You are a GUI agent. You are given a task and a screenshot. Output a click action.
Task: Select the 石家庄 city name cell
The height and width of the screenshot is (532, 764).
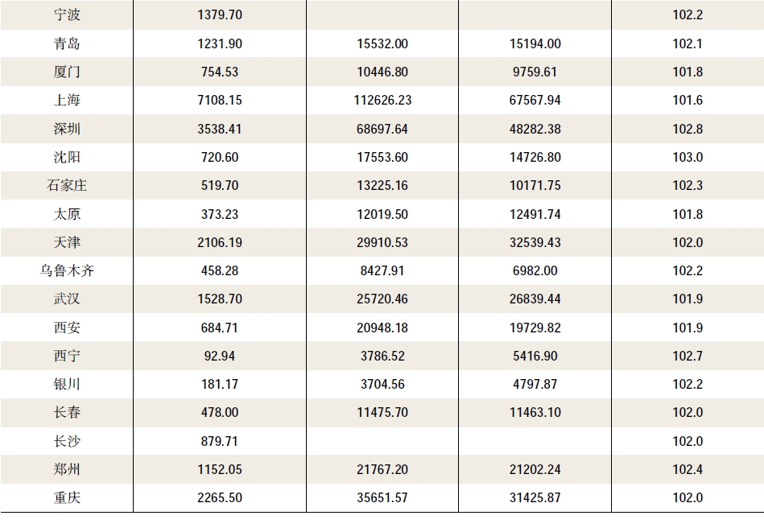[67, 185]
